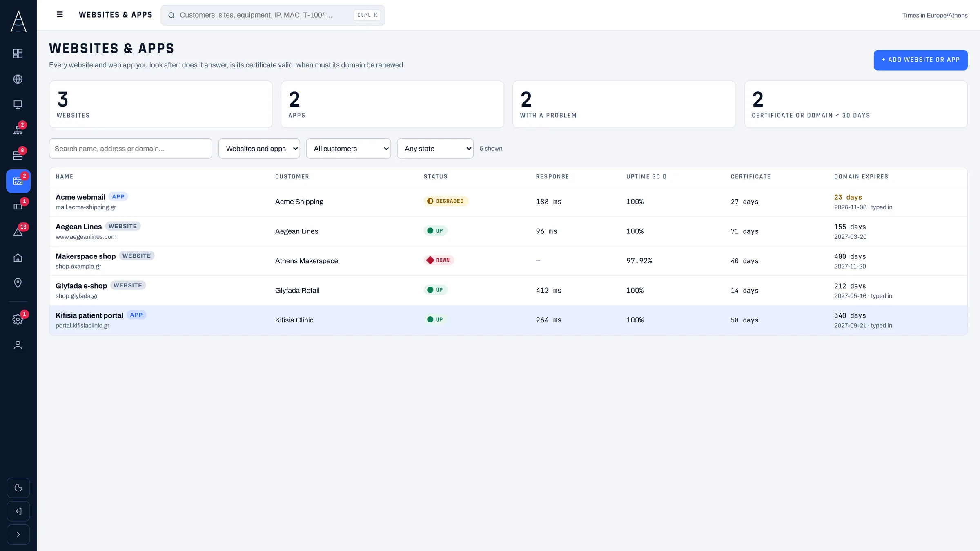Screen dimensions: 980x551
Task: Open the house icon in sidebar
Action: pyautogui.click(x=18, y=258)
